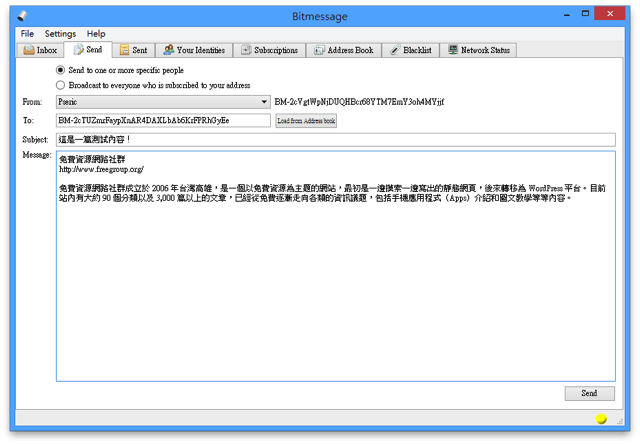Open the Settings menu
The width and height of the screenshot is (640, 445).
click(60, 34)
